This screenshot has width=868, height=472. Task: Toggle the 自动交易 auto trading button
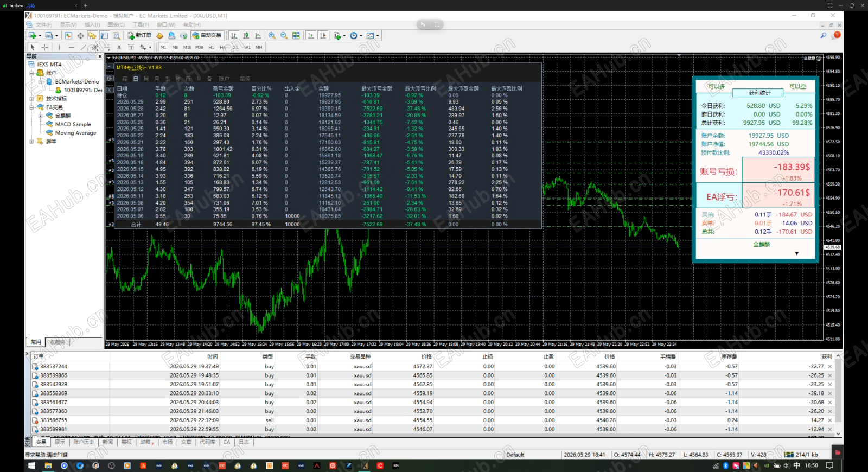[207, 35]
